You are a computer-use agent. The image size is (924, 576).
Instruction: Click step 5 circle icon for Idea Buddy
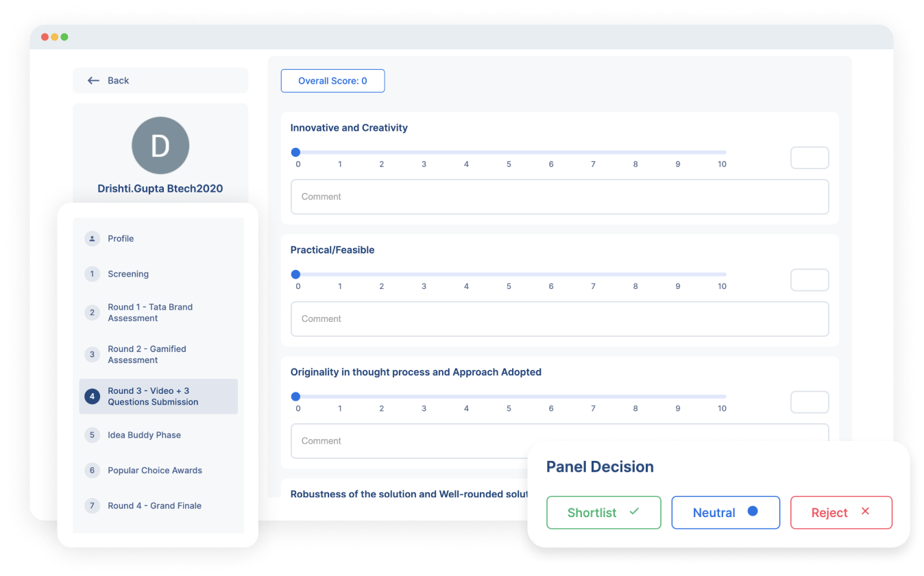tap(92, 435)
